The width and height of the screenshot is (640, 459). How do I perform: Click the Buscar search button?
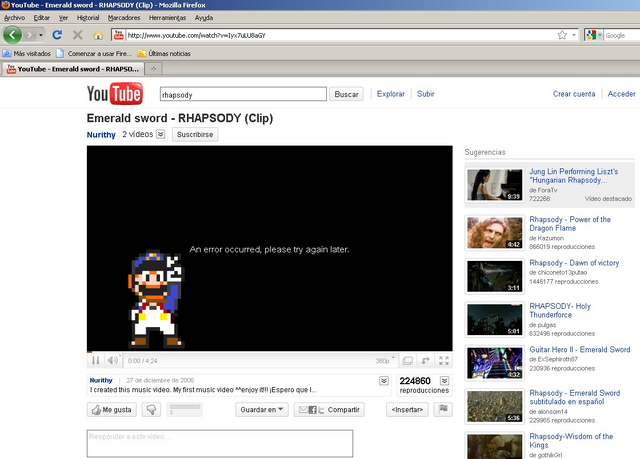pos(346,94)
